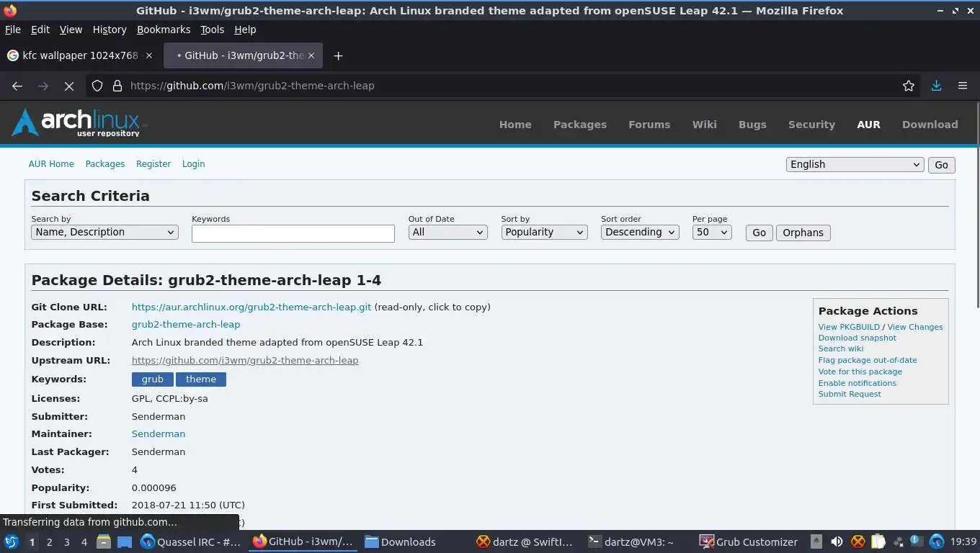Image resolution: width=980 pixels, height=553 pixels.
Task: Click the Git Clone URL to copy
Action: click(251, 307)
